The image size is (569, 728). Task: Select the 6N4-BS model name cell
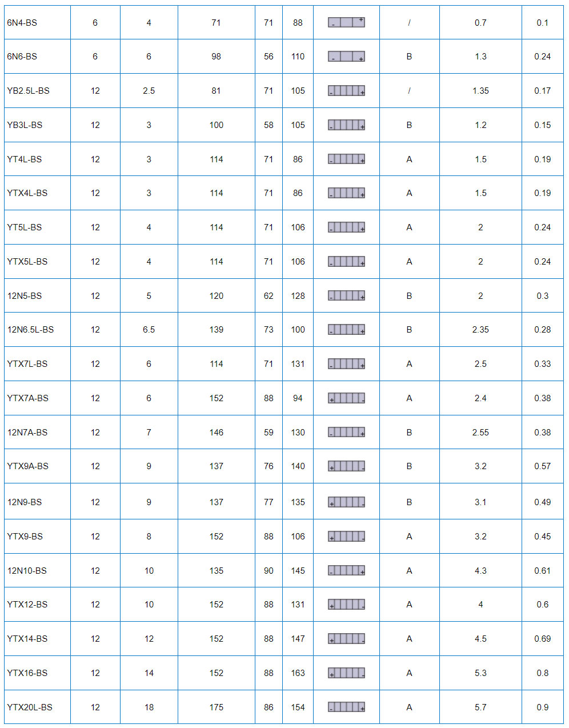click(37, 23)
